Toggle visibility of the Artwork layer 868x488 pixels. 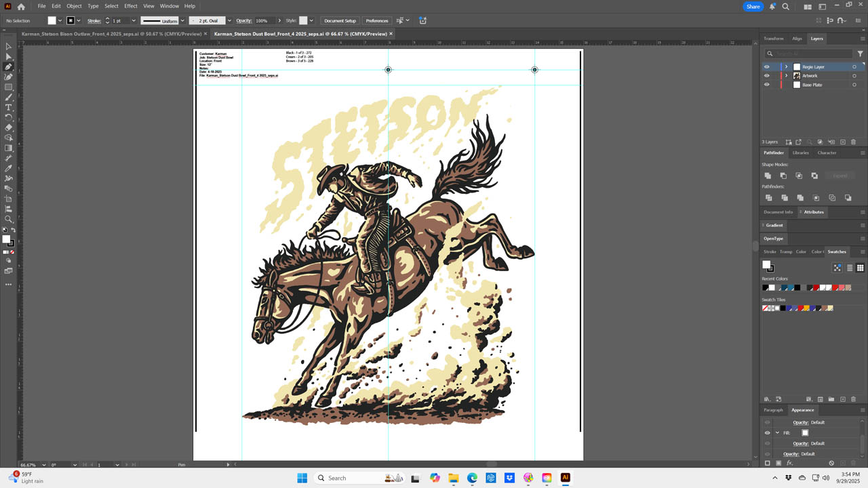click(x=767, y=76)
